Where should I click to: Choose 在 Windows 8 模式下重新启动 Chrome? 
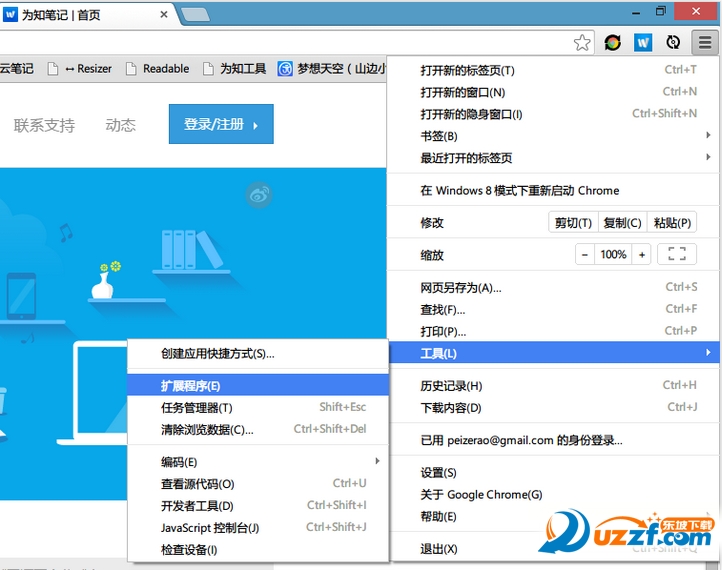click(x=553, y=191)
